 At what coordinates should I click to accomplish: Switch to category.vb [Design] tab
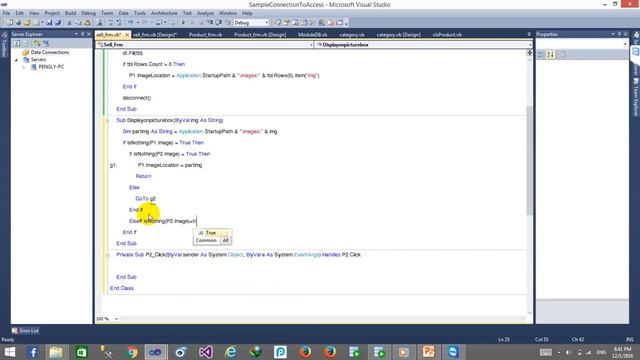(398, 35)
